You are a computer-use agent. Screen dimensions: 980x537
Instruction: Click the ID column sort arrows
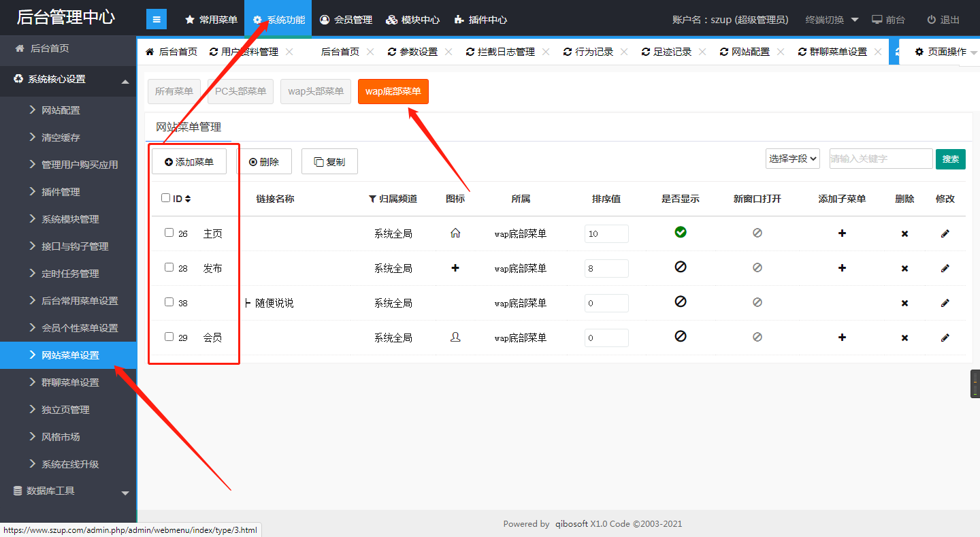(x=188, y=199)
